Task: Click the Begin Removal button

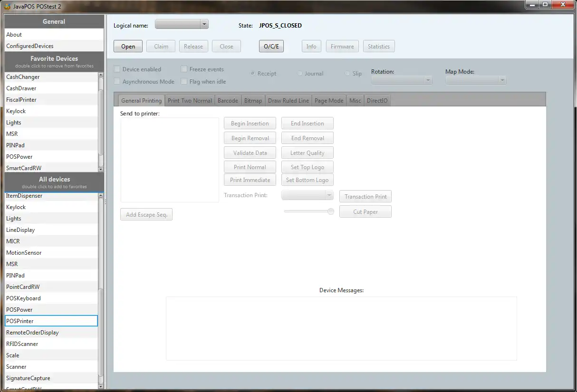Action: (x=250, y=138)
